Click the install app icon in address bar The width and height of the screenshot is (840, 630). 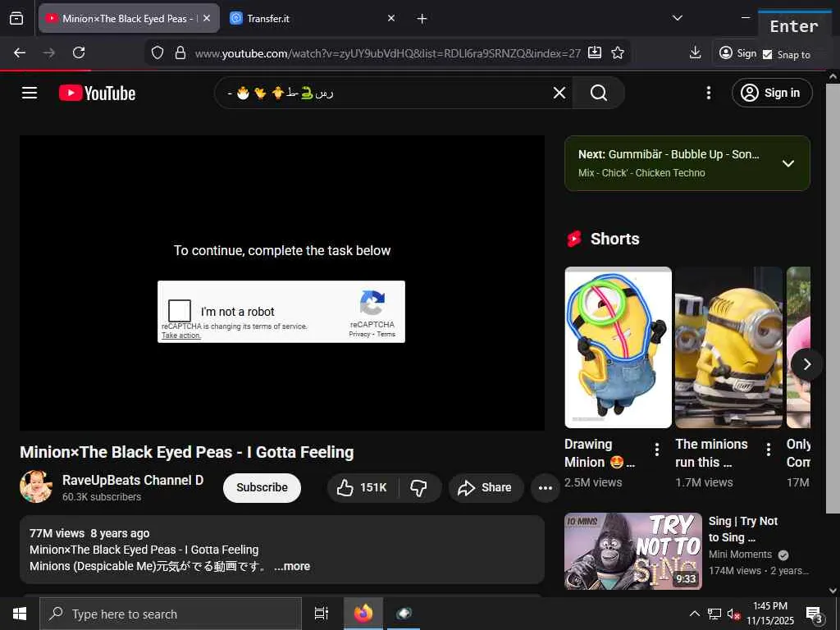click(x=595, y=52)
